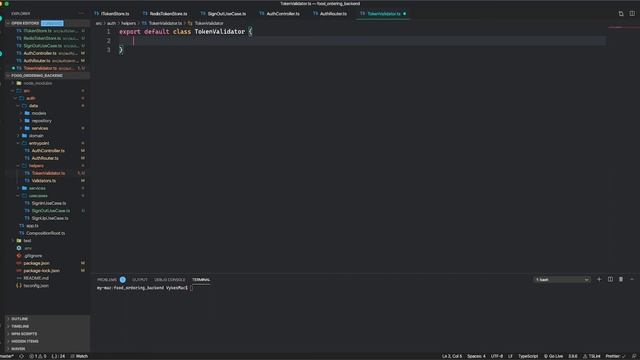
Task: Open the .env file
Action: pos(27,248)
